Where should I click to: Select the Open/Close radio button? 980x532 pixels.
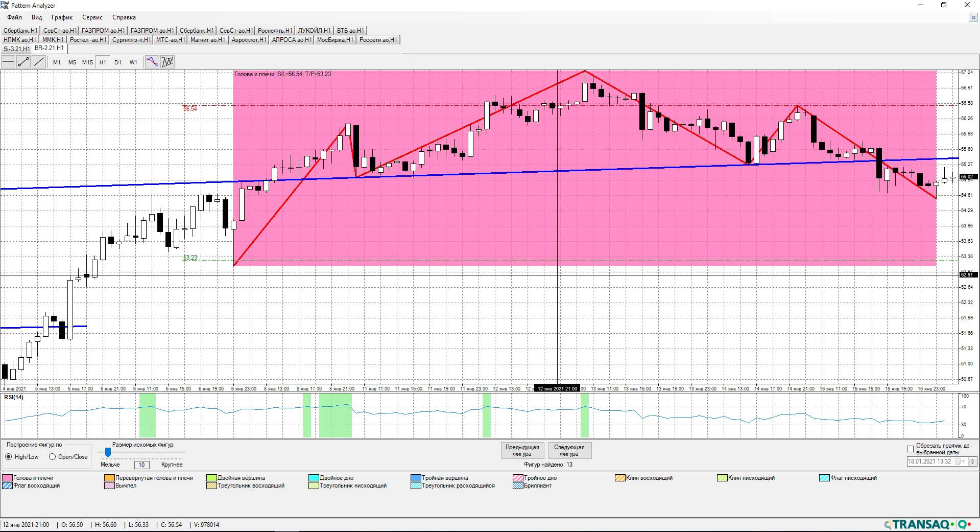pyautogui.click(x=53, y=457)
